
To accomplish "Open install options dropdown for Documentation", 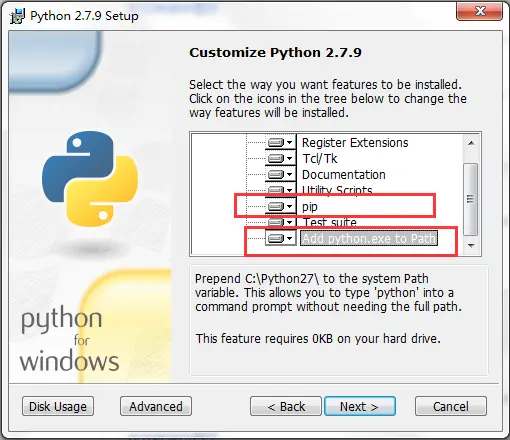I will (281, 174).
